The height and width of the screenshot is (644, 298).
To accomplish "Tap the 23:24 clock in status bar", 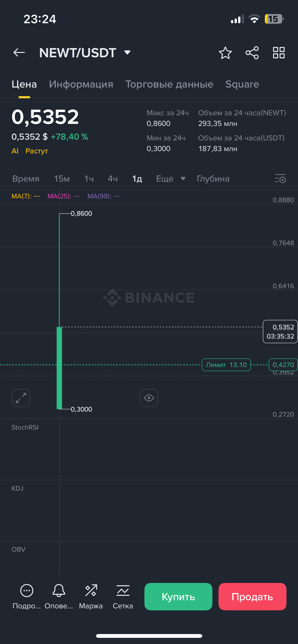I will [40, 19].
